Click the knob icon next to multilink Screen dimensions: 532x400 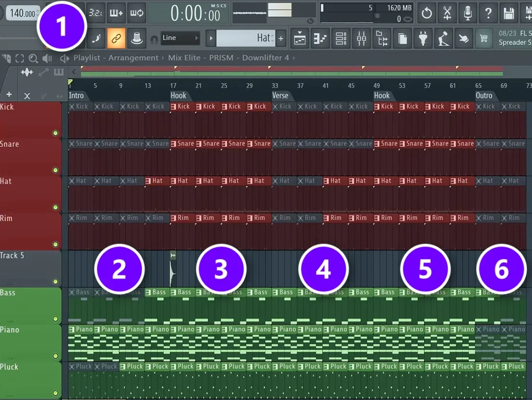click(x=137, y=38)
